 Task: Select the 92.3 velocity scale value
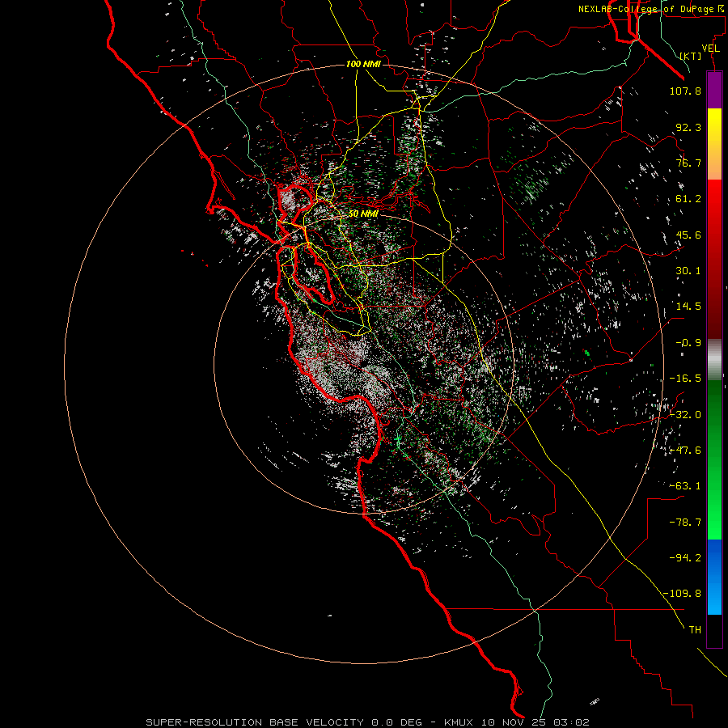point(688,127)
